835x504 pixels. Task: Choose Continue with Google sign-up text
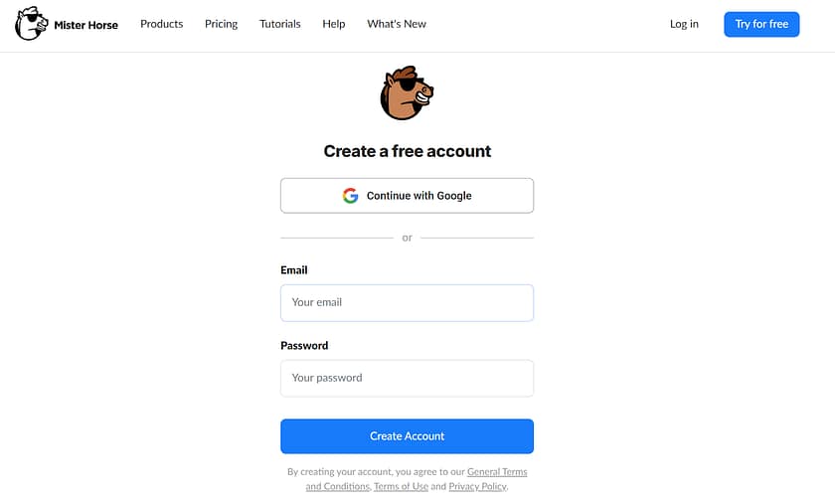(418, 196)
